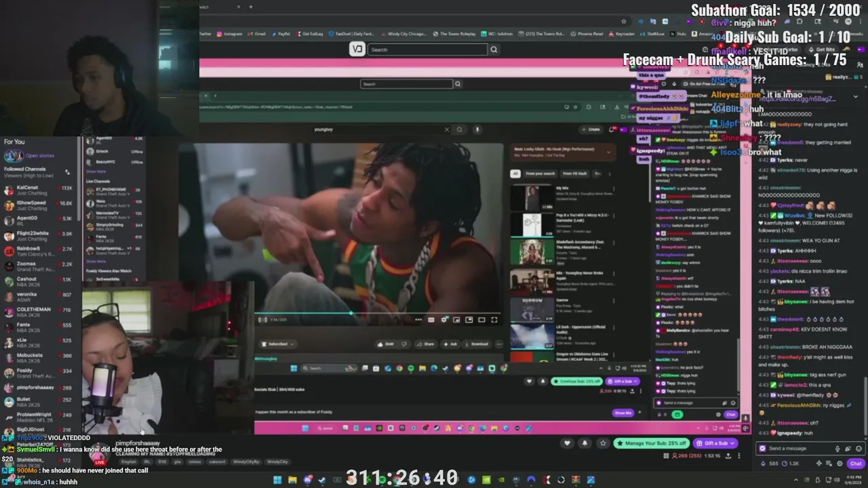This screenshot has width=868, height=488.
Task: Click the microphone icon in the outer chat box
Action: coord(837,448)
